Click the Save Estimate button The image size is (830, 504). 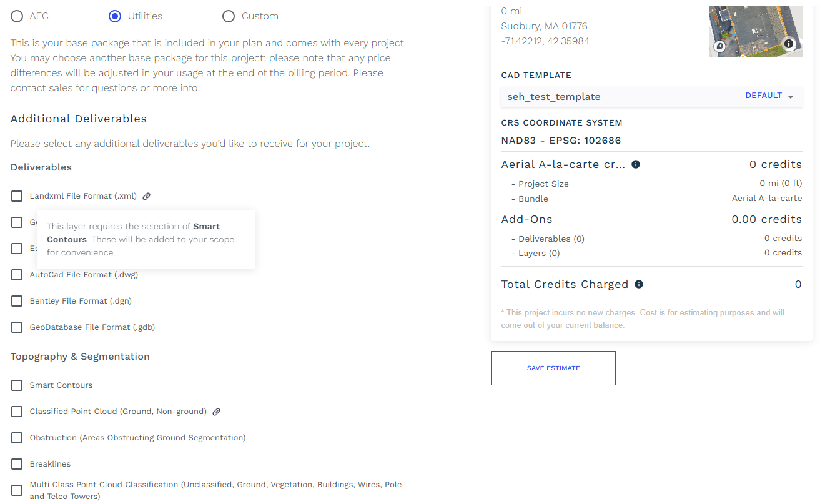click(x=553, y=368)
